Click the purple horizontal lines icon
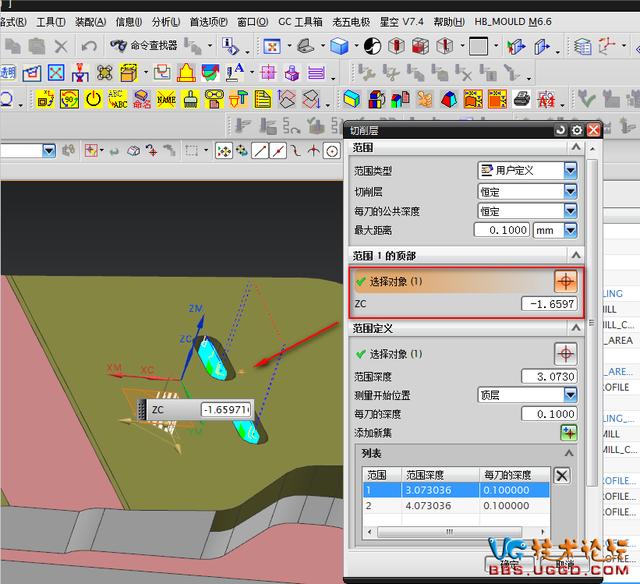Image resolution: width=640 pixels, height=584 pixels. tap(316, 73)
